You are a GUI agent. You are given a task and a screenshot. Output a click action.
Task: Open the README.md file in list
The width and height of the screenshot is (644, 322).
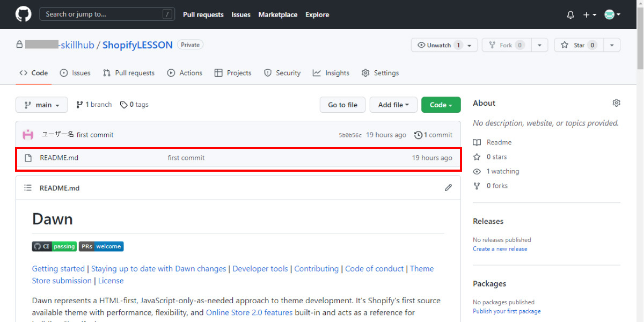[59, 158]
